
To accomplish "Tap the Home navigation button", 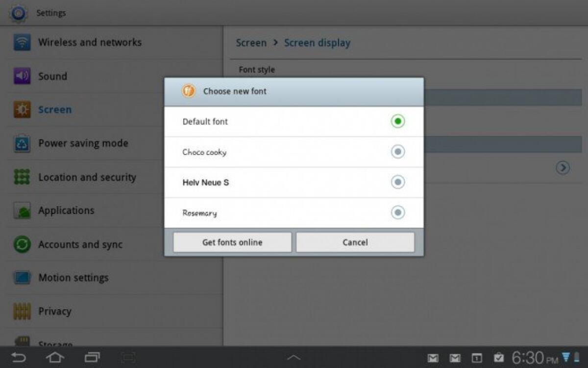I will [x=55, y=358].
